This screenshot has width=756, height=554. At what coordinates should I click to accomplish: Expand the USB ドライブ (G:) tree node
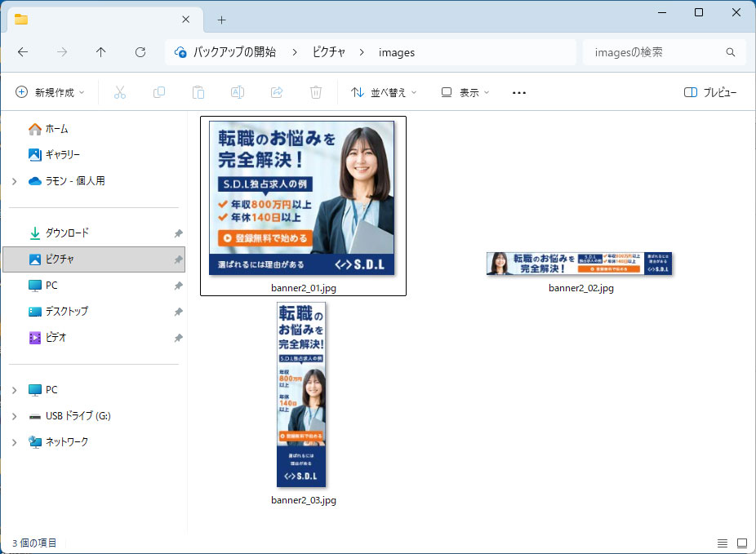(x=14, y=416)
